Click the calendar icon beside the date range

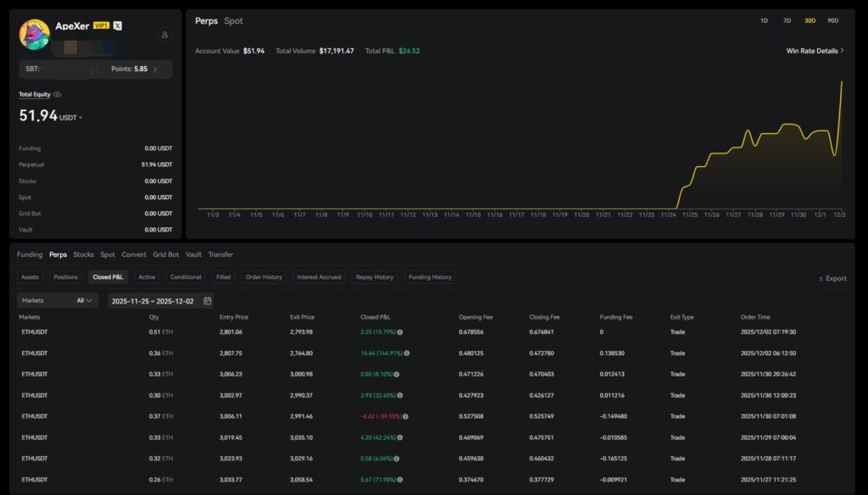(x=208, y=301)
